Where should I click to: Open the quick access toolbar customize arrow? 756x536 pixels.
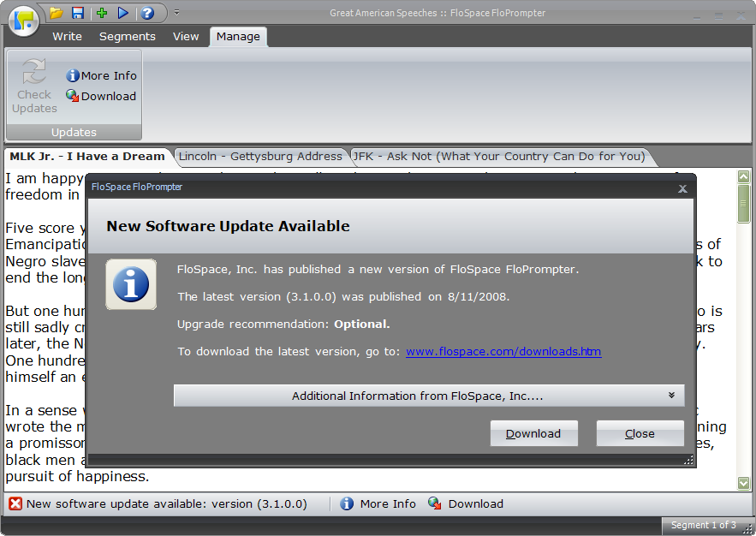(x=177, y=13)
